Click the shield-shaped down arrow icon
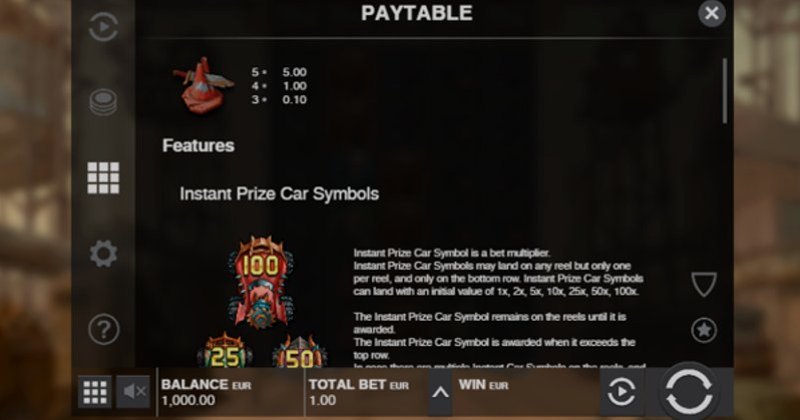Viewport: 800px width, 420px height. click(x=704, y=284)
